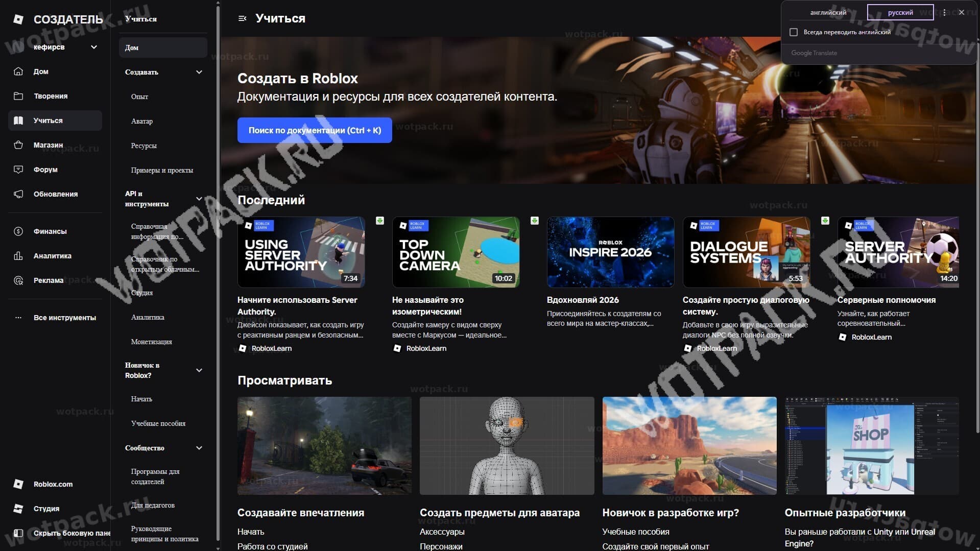
Task: Click 'Поиск по документации (Ctrl + K)' button
Action: click(315, 130)
